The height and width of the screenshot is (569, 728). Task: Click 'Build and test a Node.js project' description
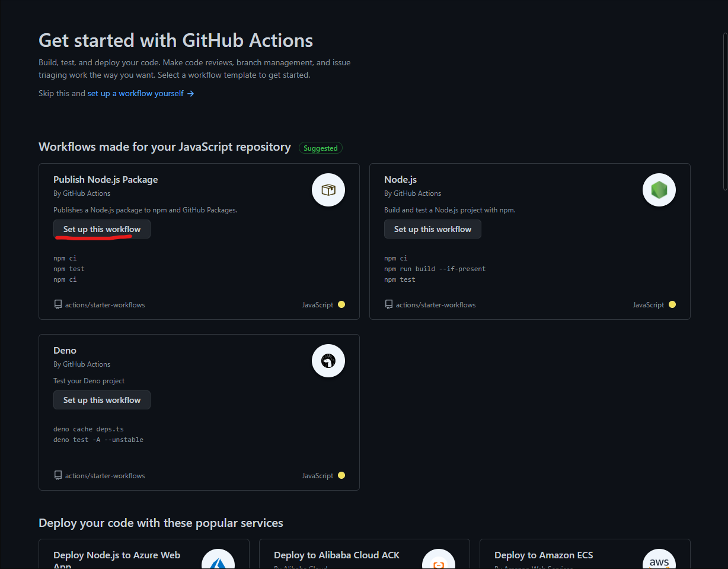coord(450,210)
